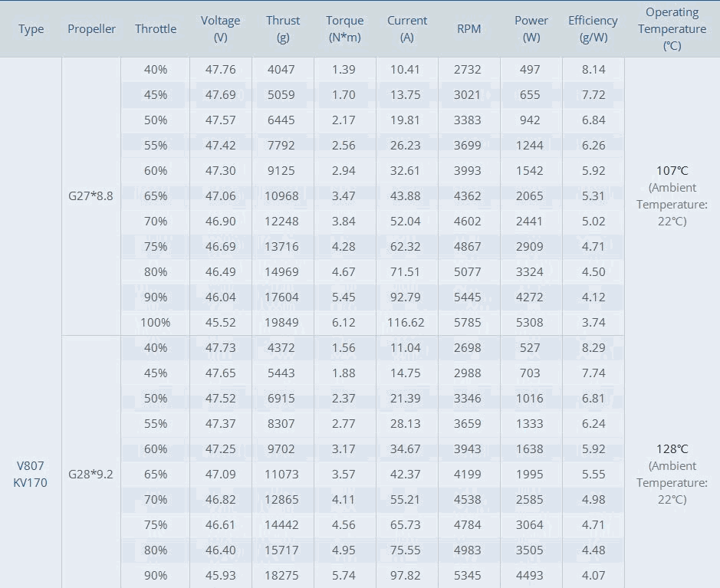The height and width of the screenshot is (588, 720).
Task: Click the Power (W) column header
Action: (x=531, y=29)
